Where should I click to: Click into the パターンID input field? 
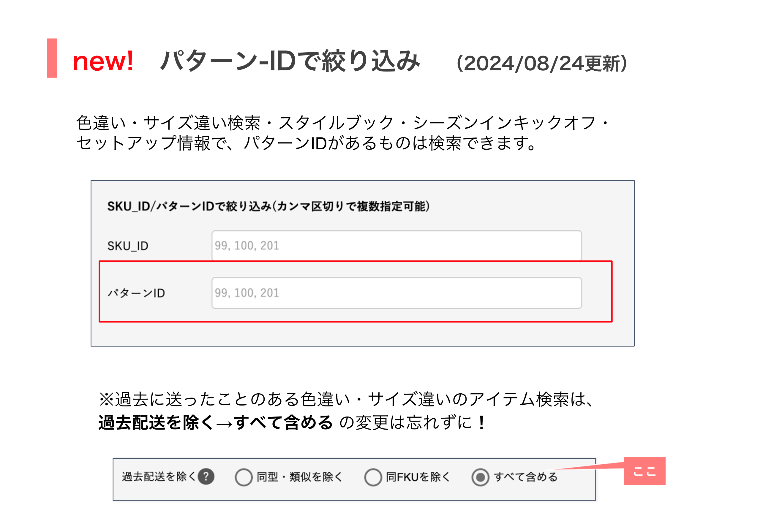[396, 293]
